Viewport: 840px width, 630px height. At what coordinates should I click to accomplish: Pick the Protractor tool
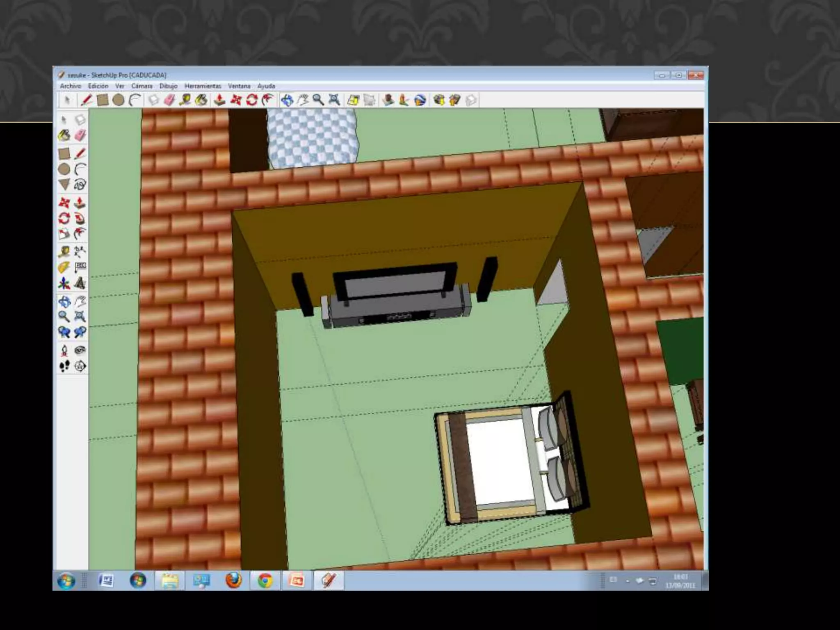point(64,267)
